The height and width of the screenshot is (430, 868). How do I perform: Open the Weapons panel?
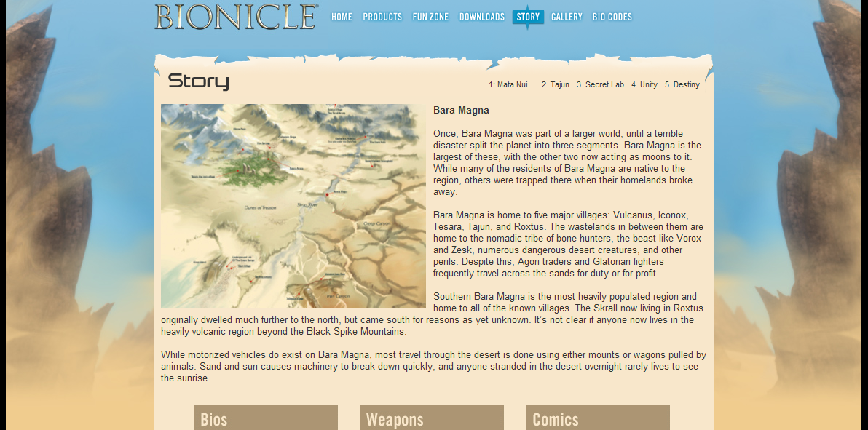(x=432, y=418)
